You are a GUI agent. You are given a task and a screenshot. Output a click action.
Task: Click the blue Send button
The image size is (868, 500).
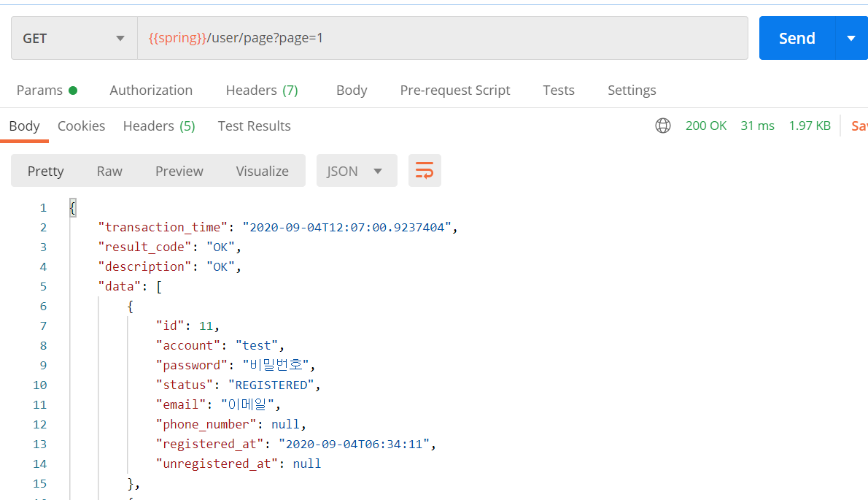coord(797,38)
